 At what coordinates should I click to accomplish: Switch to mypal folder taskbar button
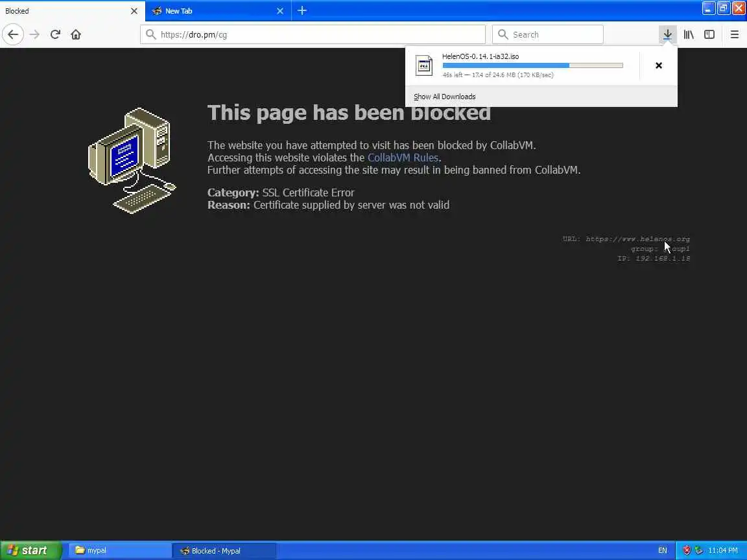tap(120, 550)
